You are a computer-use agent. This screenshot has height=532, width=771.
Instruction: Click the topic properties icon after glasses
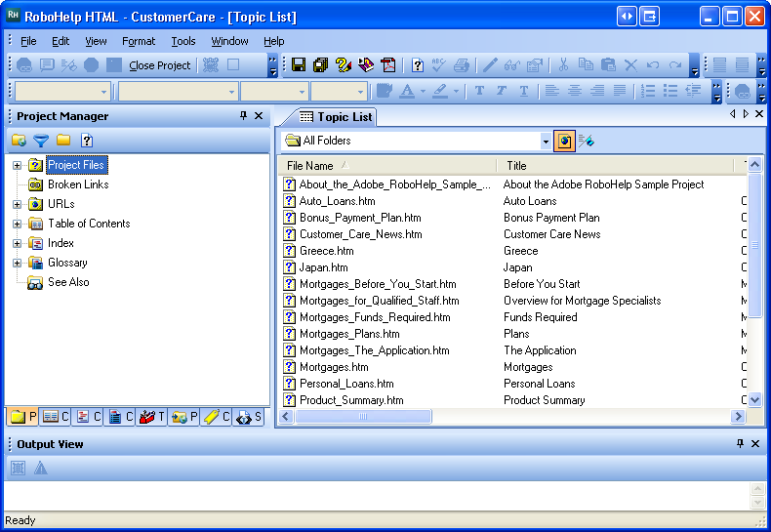point(535,64)
